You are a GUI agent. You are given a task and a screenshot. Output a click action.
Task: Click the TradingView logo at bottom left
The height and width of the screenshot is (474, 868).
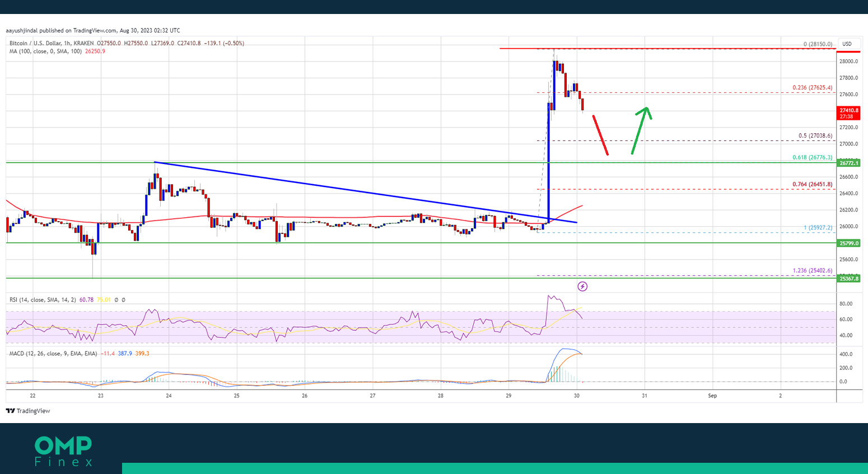[28, 411]
